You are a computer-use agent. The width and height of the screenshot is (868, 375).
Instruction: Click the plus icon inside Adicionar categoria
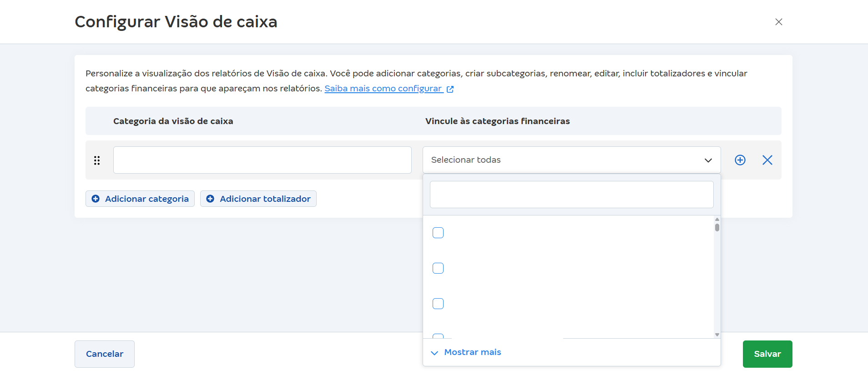(x=96, y=199)
